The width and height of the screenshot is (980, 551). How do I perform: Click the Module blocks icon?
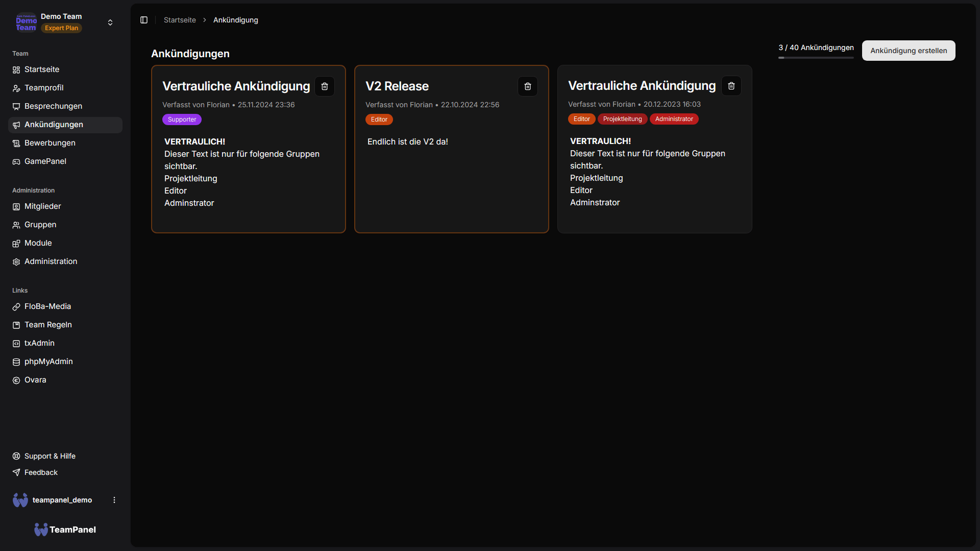pos(16,244)
